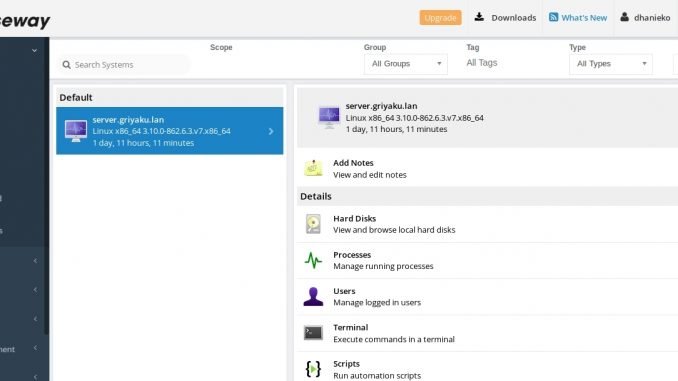Open Scripts to run automation scripts
678x381 pixels.
(x=487, y=367)
